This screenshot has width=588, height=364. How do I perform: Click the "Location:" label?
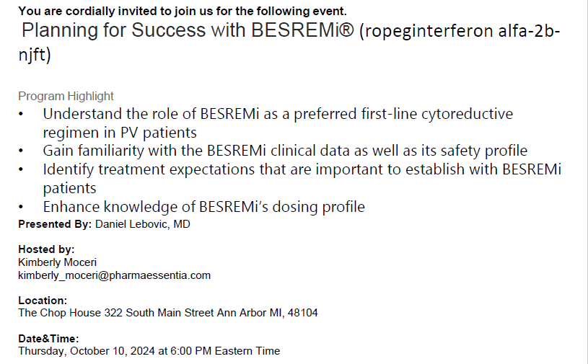pos(43,300)
